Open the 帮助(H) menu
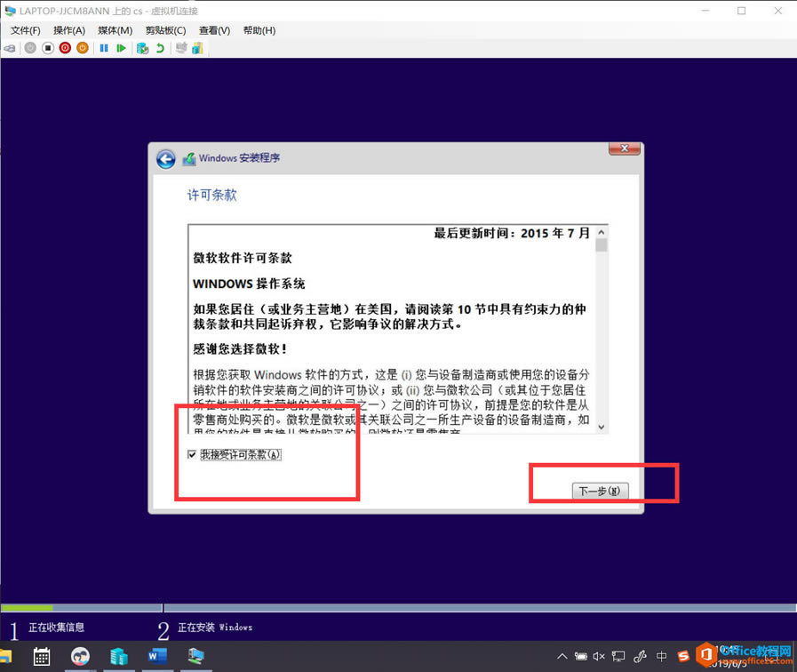Image resolution: width=797 pixels, height=672 pixels. 259,30
